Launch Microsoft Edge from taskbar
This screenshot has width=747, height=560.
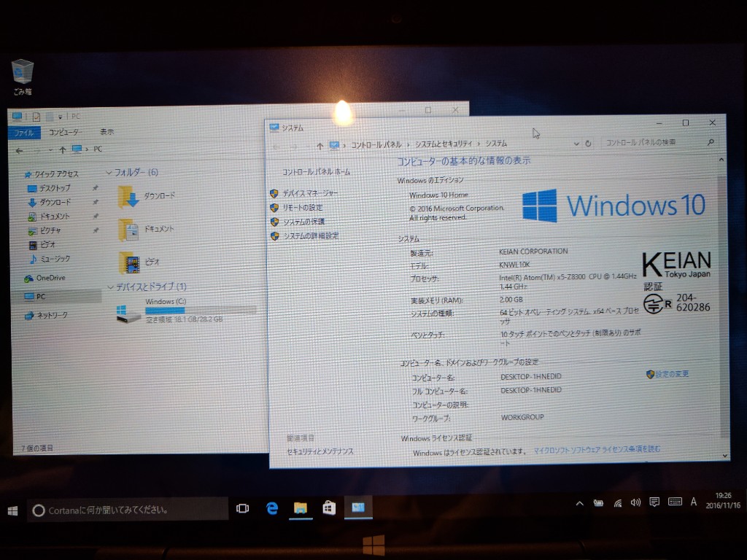point(271,508)
